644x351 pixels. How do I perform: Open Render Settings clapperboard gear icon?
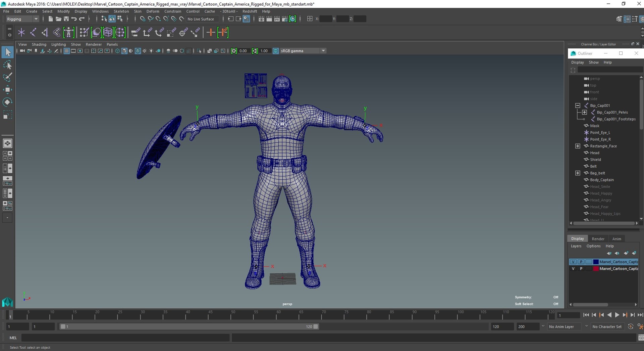[284, 19]
